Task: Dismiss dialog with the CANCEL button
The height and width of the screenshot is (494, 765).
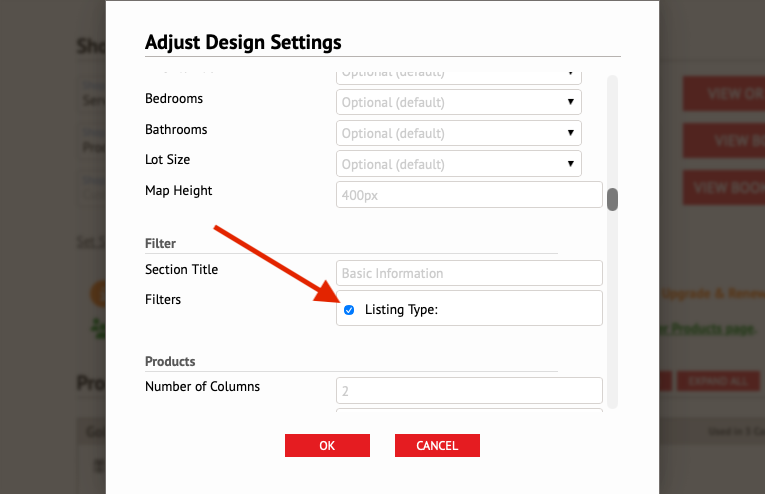Action: tap(437, 446)
